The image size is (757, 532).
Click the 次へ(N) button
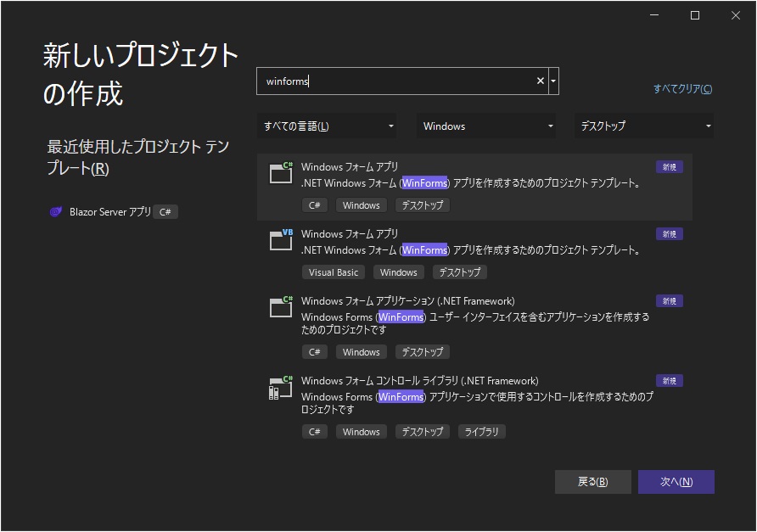coord(676,482)
